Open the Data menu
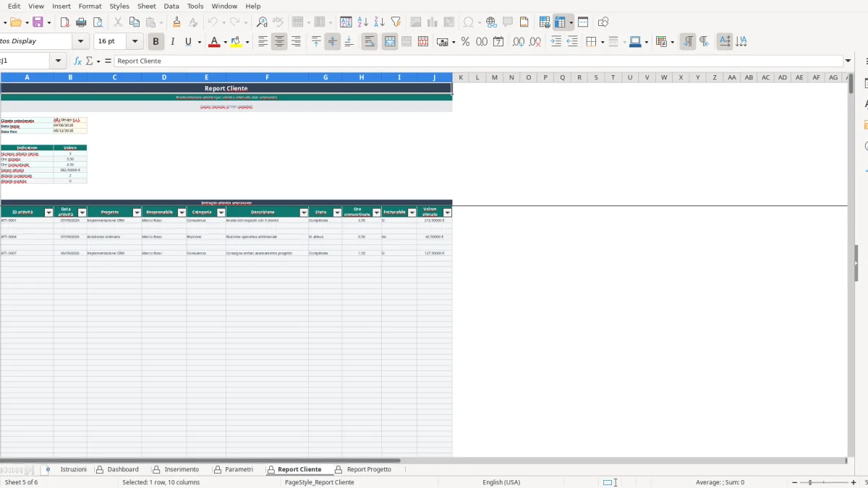 [x=171, y=6]
